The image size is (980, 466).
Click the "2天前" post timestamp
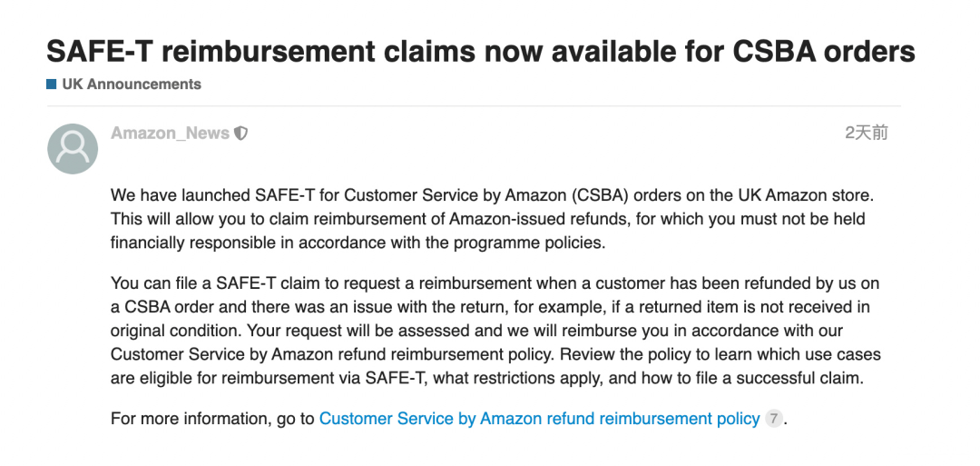pyautogui.click(x=866, y=134)
